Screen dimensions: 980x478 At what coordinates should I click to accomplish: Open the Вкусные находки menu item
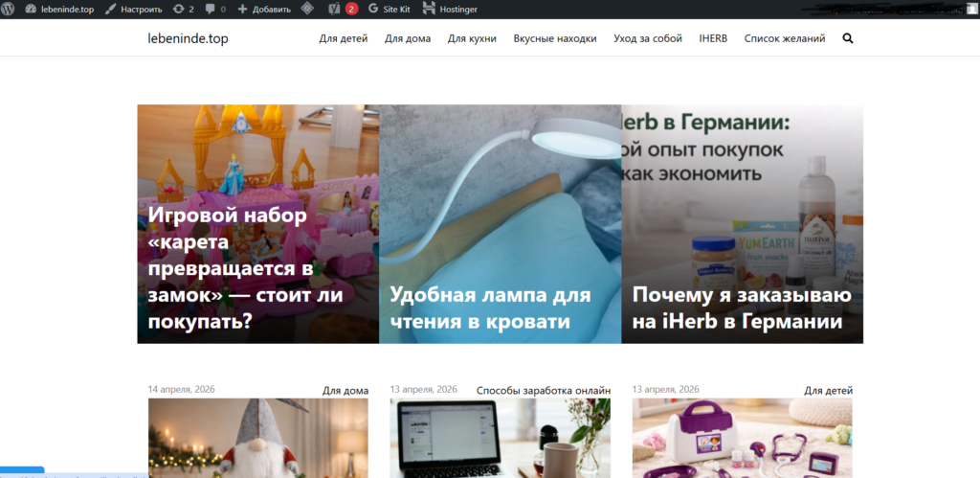click(555, 38)
